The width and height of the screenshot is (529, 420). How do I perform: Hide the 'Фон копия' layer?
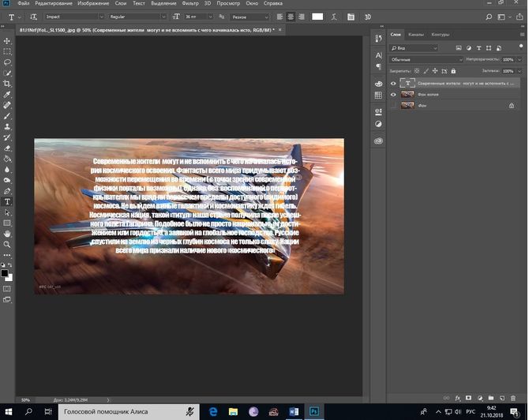[392, 93]
